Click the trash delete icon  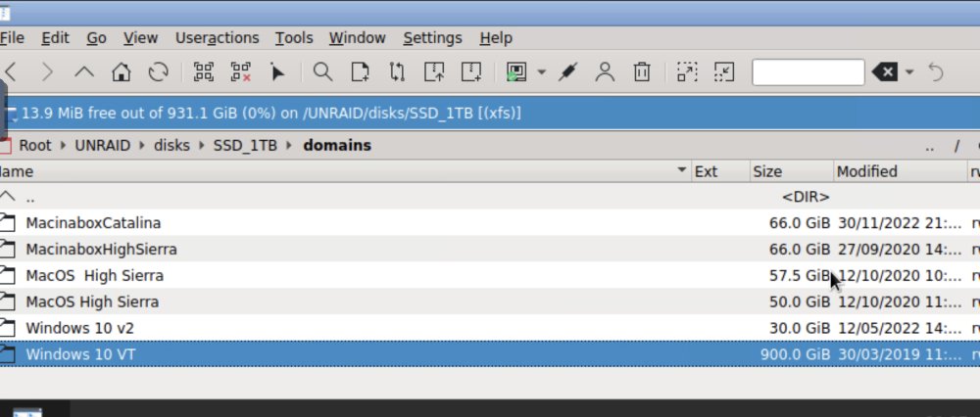click(642, 72)
